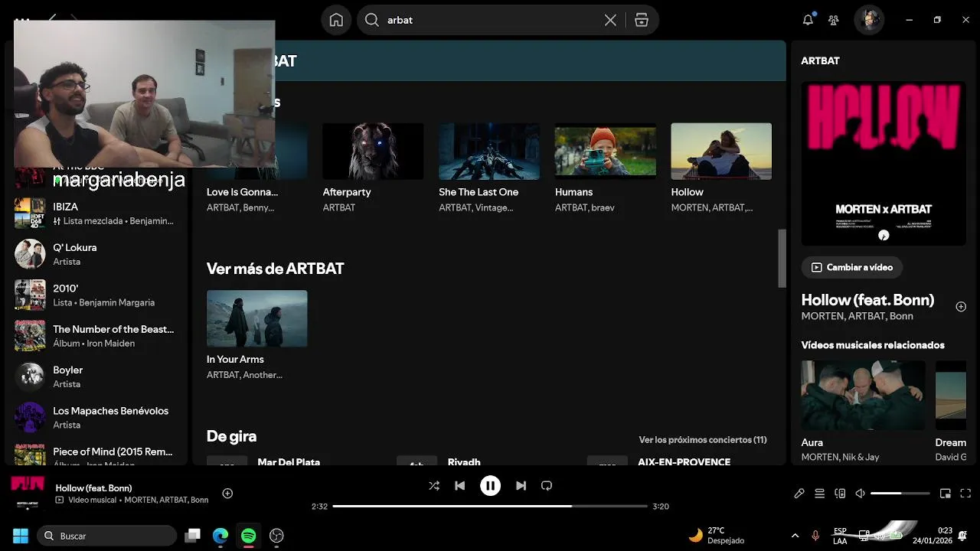The image size is (980, 551).
Task: Open IBIZA playlist in library sidebar
Action: pyautogui.click(x=96, y=214)
